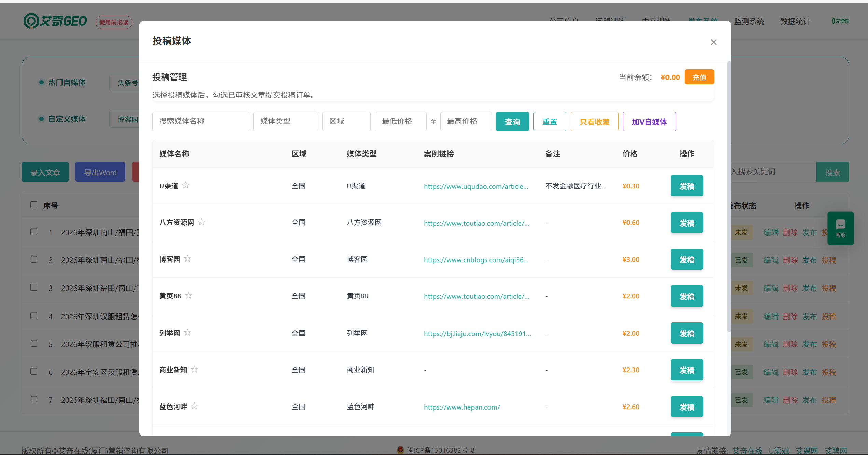Click 发稿 for 八方资源网
The width and height of the screenshot is (868, 455).
click(687, 223)
